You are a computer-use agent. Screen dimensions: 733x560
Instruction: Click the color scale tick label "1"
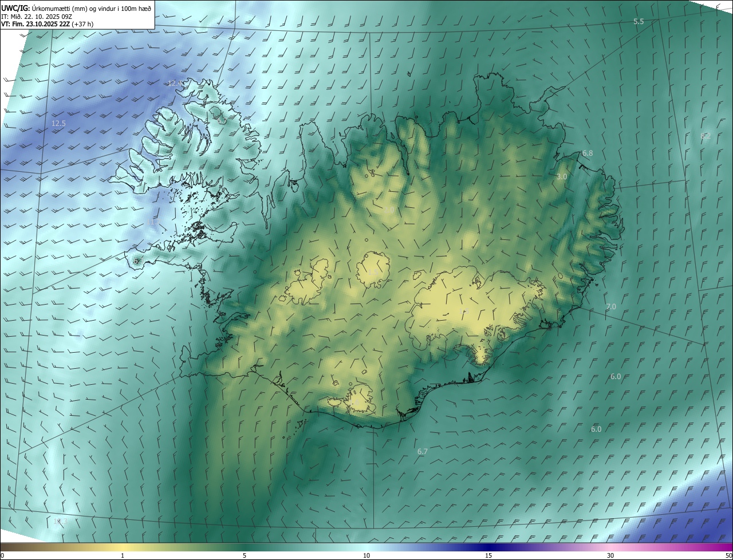click(x=123, y=555)
